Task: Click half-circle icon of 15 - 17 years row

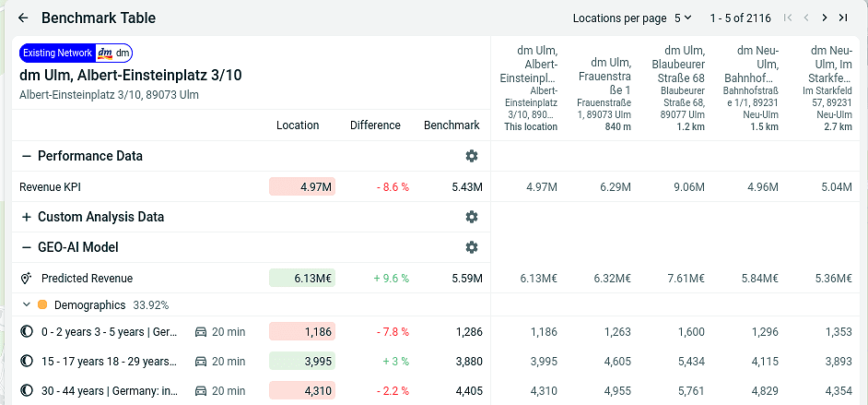Action: [x=26, y=362]
